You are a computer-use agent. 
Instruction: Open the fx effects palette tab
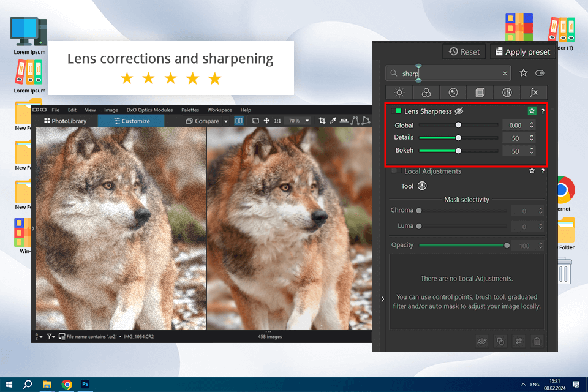(x=533, y=92)
